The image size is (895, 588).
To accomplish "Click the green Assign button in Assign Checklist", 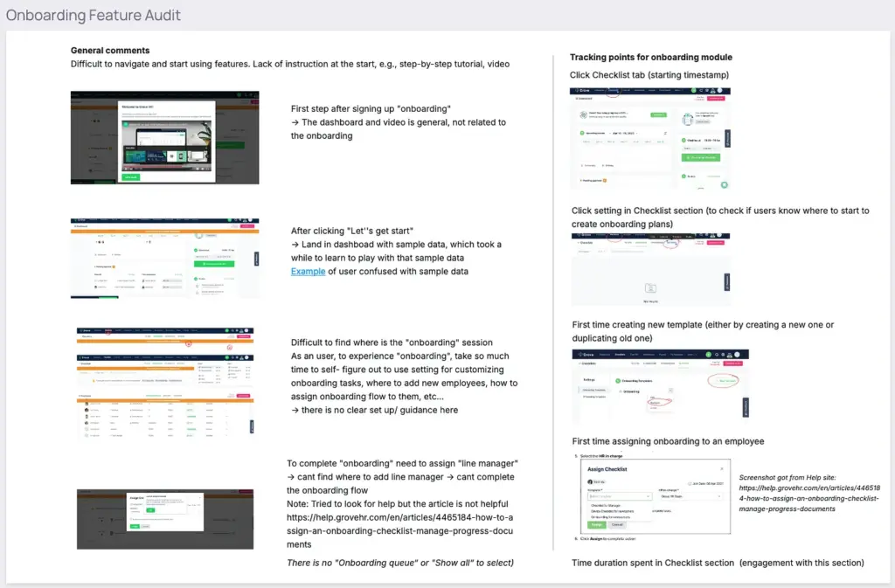I will 596,524.
